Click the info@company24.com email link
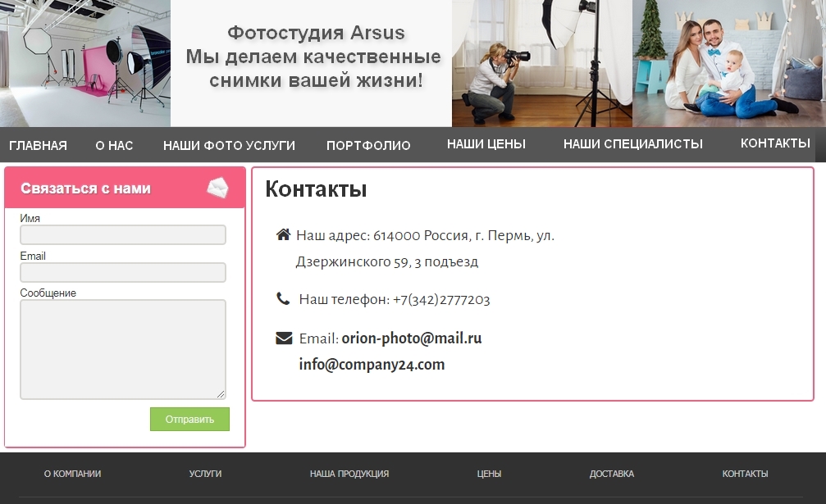 372,365
